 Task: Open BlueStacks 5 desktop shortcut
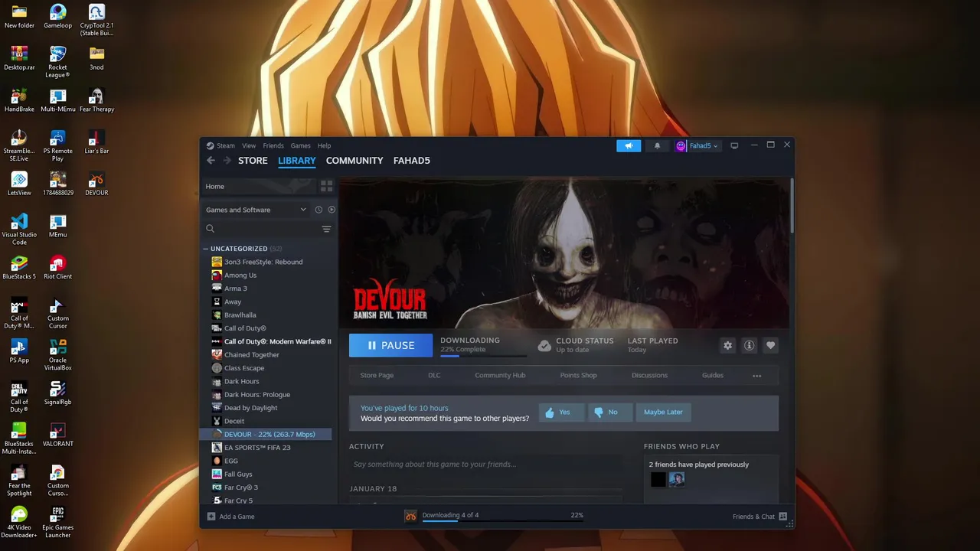tap(19, 266)
